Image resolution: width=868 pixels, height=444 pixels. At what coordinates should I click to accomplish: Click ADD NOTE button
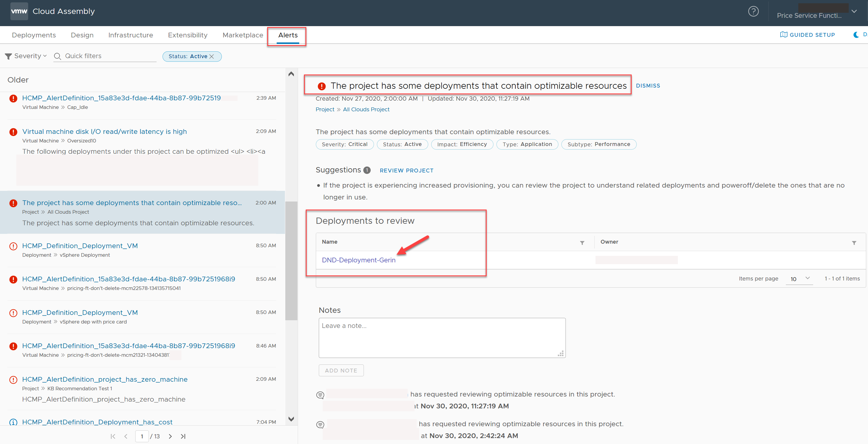click(341, 370)
